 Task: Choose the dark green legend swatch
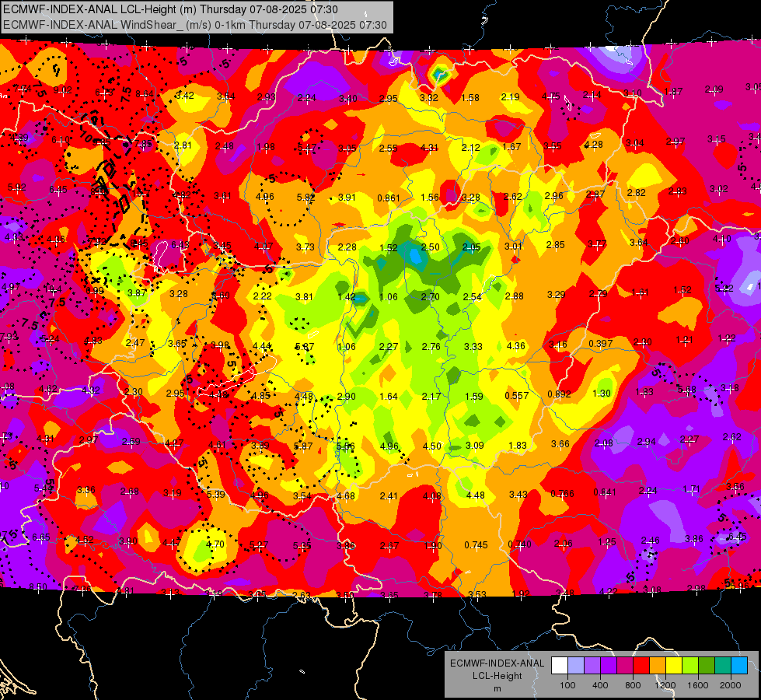pyautogui.click(x=706, y=666)
